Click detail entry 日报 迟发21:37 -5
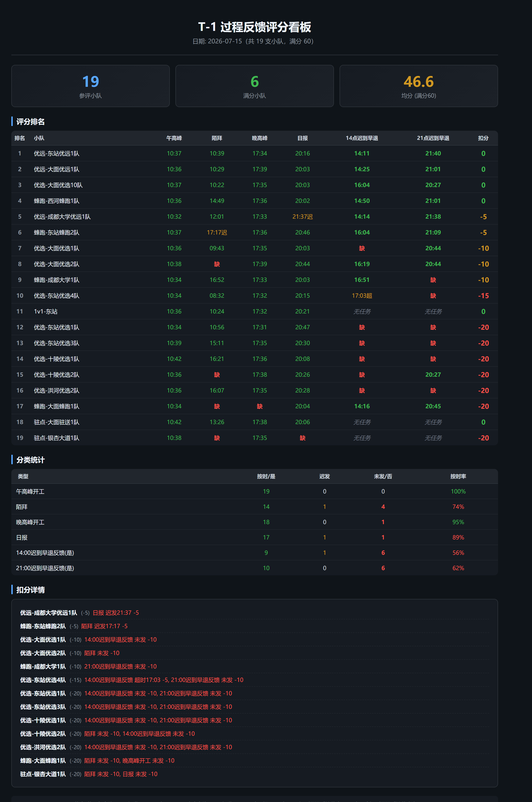 coord(116,613)
